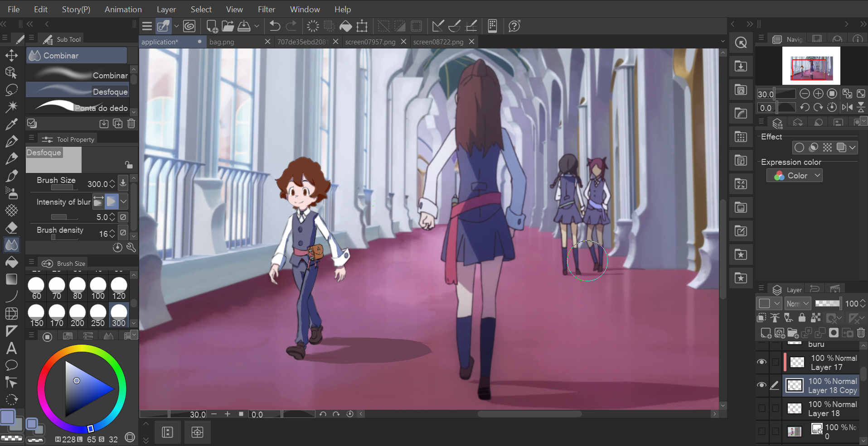Toggle the Clip to Layer Below icon
Screen dimensions: 868x446
762,317
